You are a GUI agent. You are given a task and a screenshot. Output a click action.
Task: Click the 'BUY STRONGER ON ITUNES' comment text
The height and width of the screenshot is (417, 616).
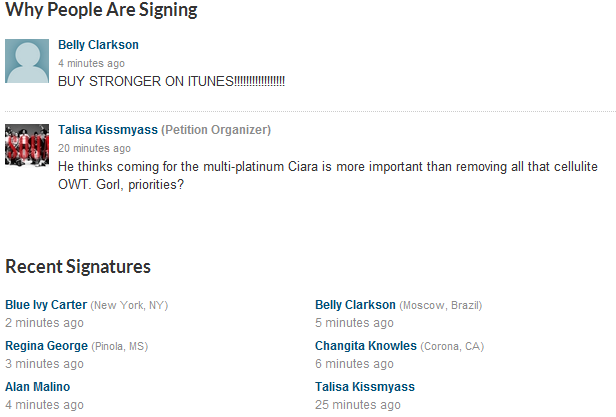pos(171,80)
